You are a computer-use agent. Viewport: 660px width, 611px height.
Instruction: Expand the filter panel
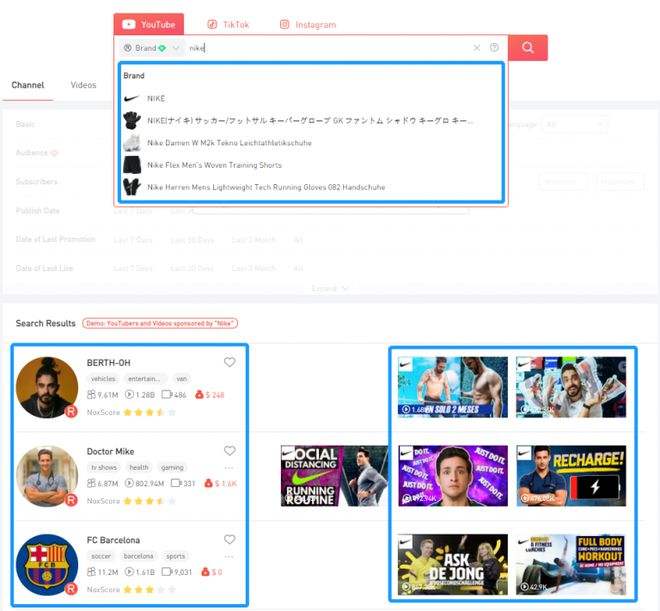click(x=330, y=288)
